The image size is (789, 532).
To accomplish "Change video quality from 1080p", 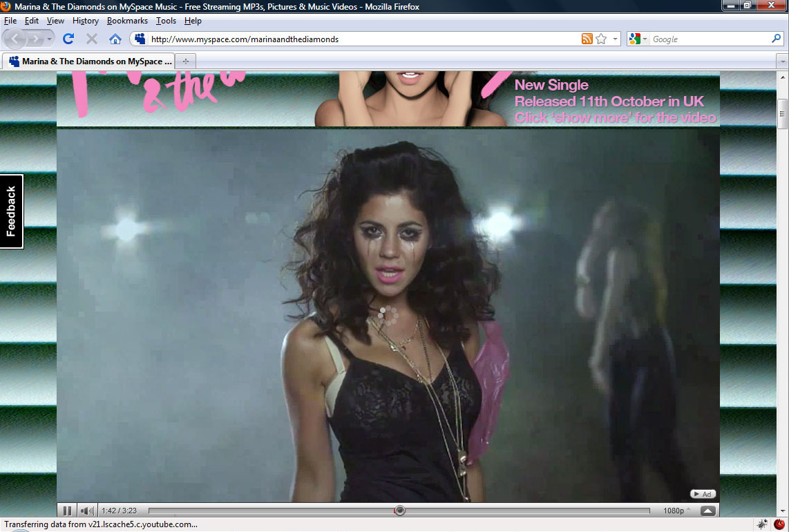I will (x=676, y=511).
